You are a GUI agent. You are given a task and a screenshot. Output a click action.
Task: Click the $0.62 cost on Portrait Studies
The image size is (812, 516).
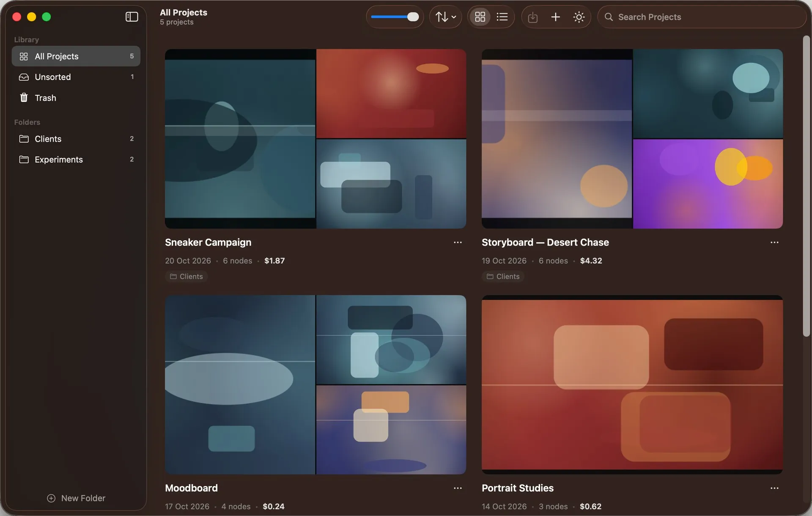590,506
